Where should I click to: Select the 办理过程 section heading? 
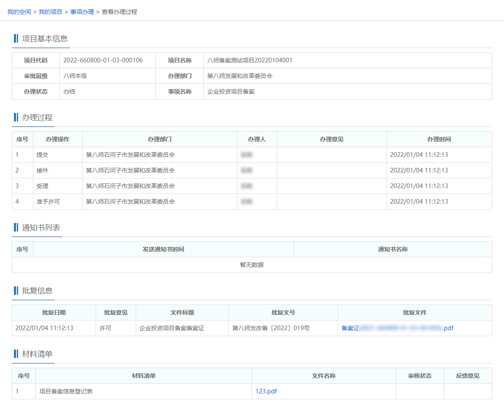37,118
